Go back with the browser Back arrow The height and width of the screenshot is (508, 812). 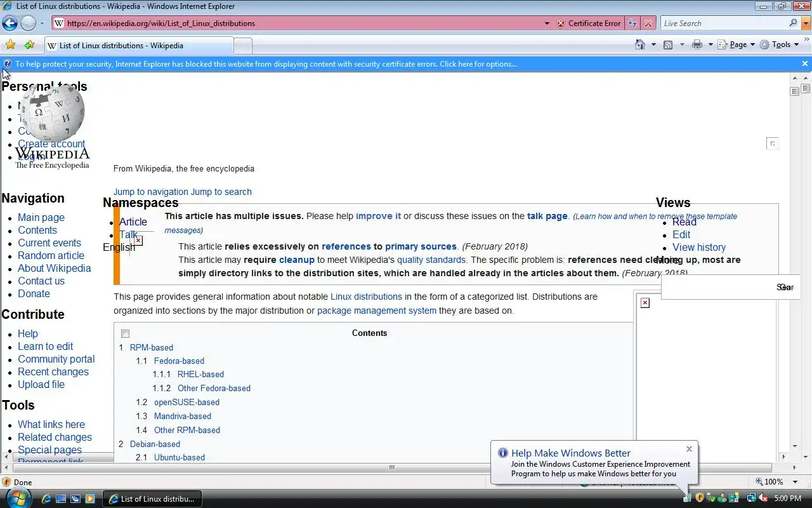[x=10, y=23]
